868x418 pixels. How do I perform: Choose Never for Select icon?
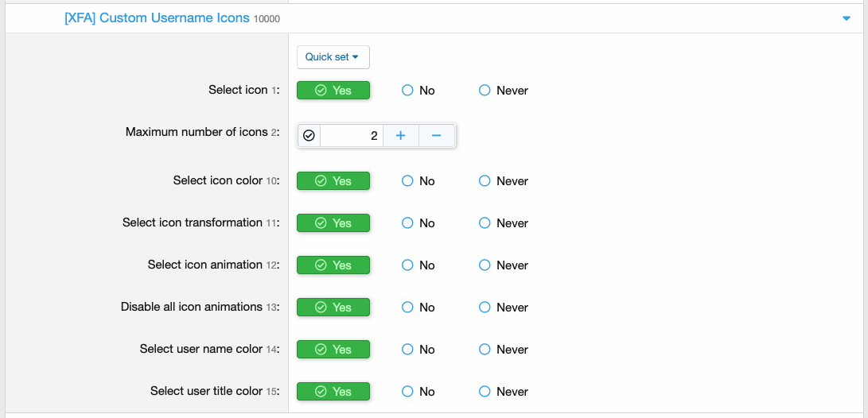(x=503, y=90)
